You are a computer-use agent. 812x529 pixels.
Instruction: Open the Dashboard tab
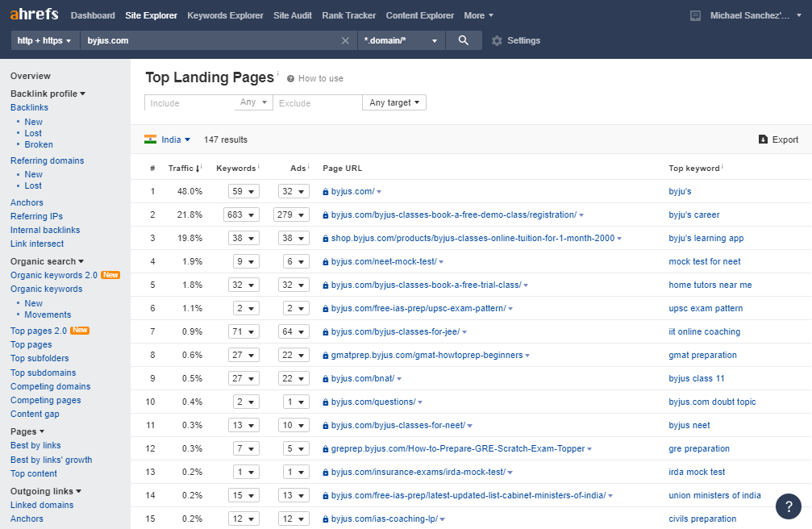coord(93,15)
